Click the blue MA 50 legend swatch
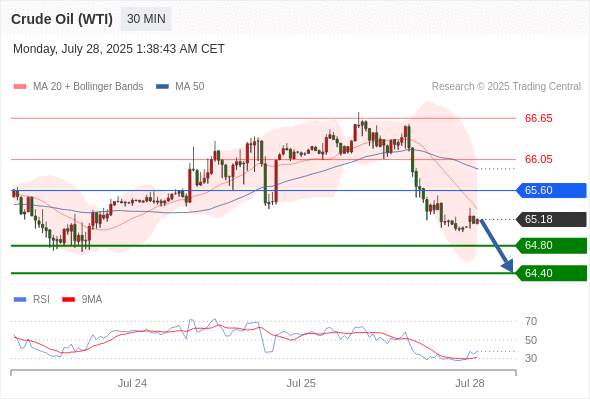Viewport: 590px width, 400px height. tap(162, 87)
